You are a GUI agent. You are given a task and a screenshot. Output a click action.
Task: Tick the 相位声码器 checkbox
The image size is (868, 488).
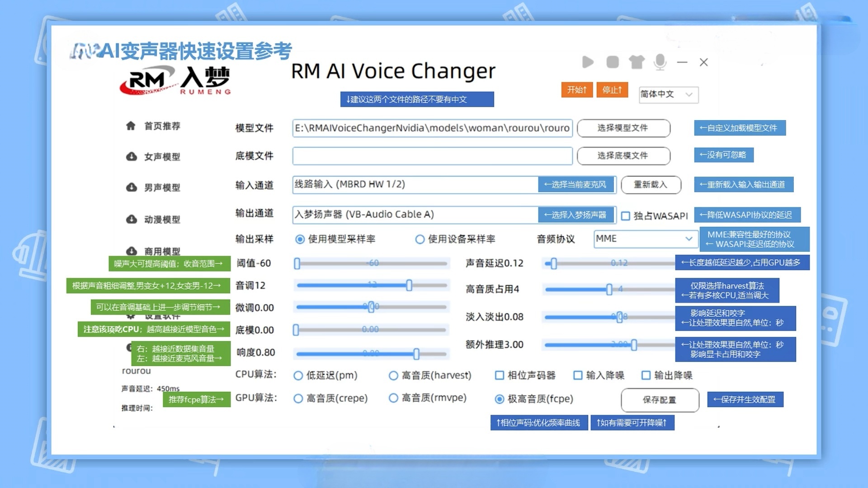click(x=500, y=375)
